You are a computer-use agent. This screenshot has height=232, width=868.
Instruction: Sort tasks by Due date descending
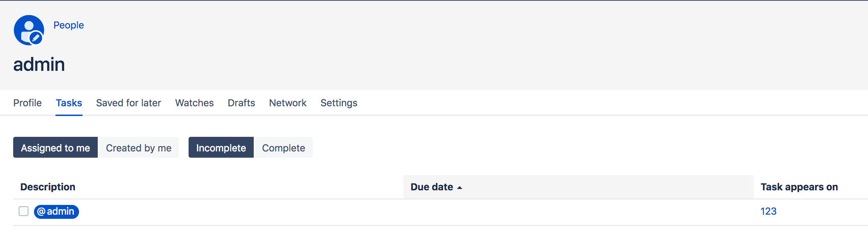pos(435,187)
